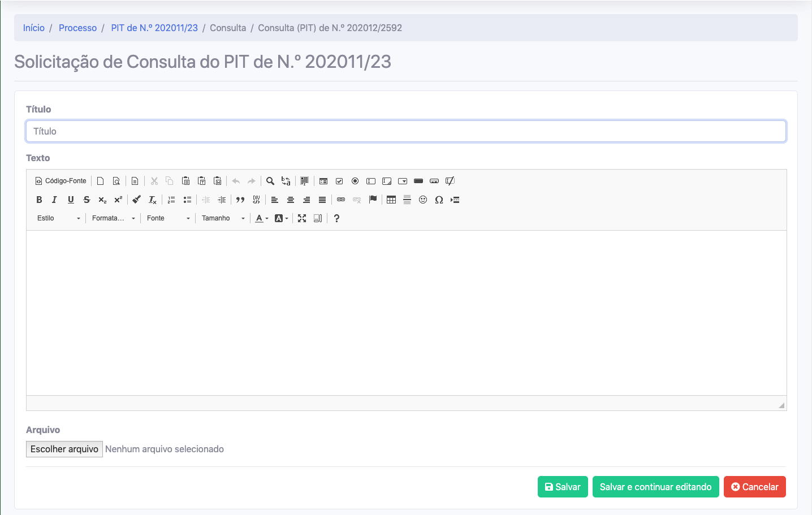Go to the Processo breadcrumb
Screen dimensions: 812x515
(77, 28)
